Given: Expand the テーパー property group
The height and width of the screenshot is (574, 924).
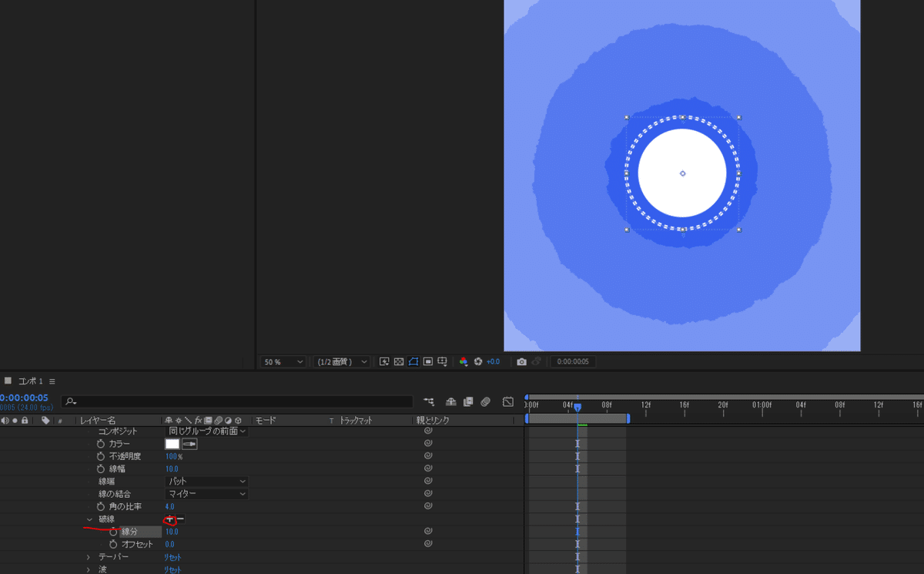Looking at the screenshot, I should 89,557.
